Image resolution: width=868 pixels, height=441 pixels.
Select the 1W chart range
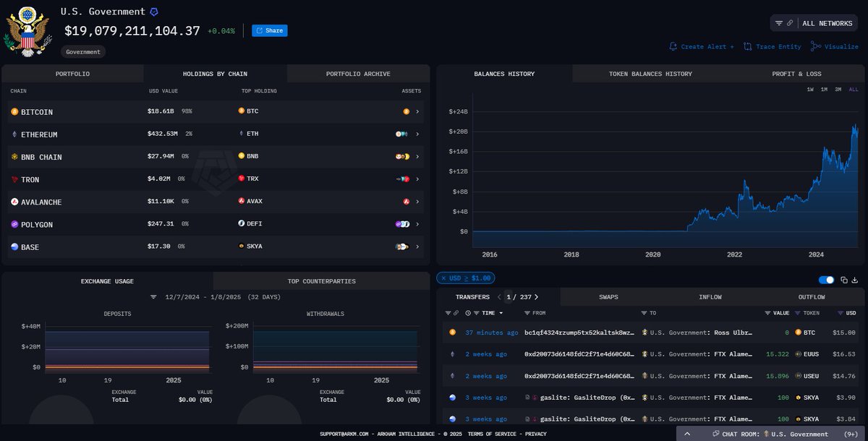(811, 89)
